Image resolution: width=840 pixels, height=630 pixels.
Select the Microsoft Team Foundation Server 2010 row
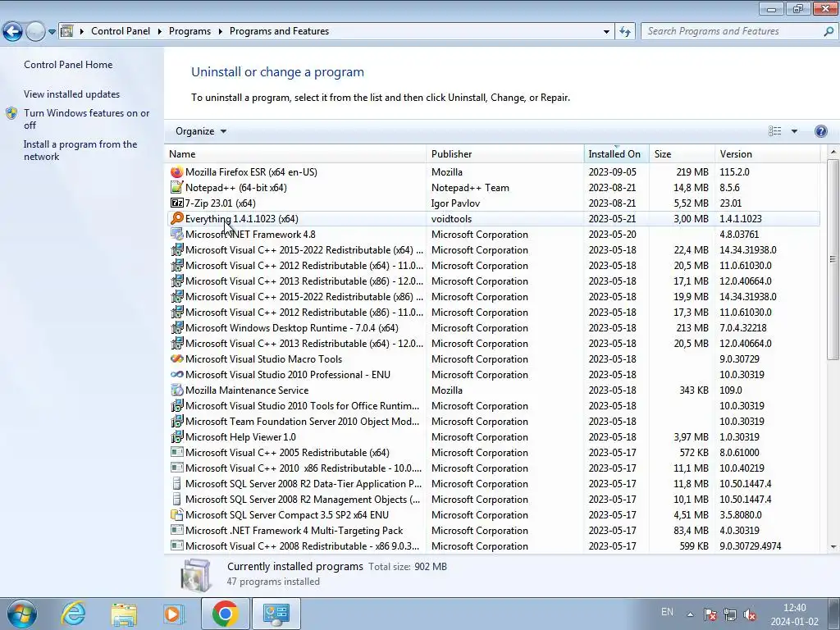[x=492, y=421]
